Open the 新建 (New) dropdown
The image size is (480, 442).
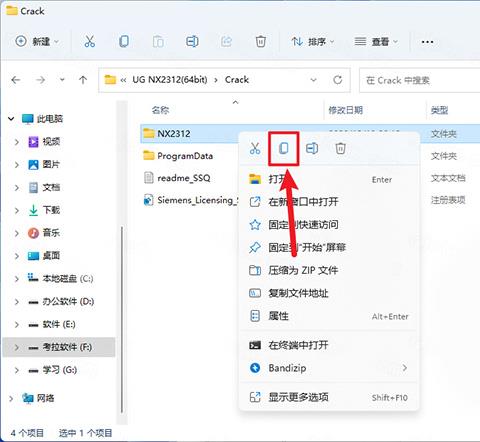[37, 42]
